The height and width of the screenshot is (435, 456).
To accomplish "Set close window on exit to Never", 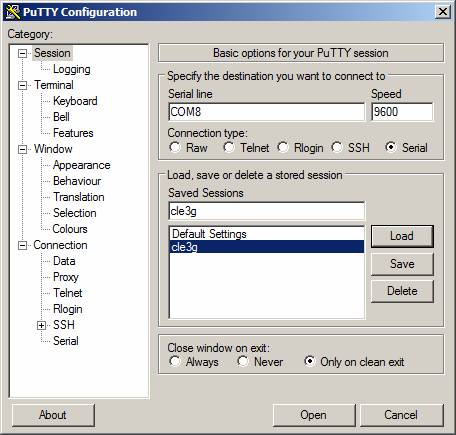I will [243, 361].
